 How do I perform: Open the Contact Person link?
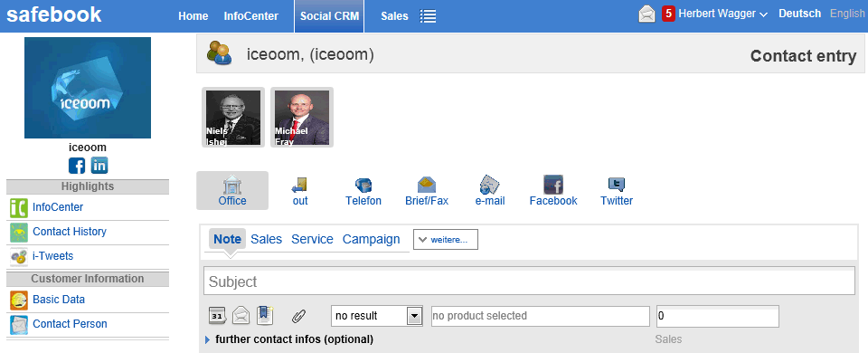(70, 324)
